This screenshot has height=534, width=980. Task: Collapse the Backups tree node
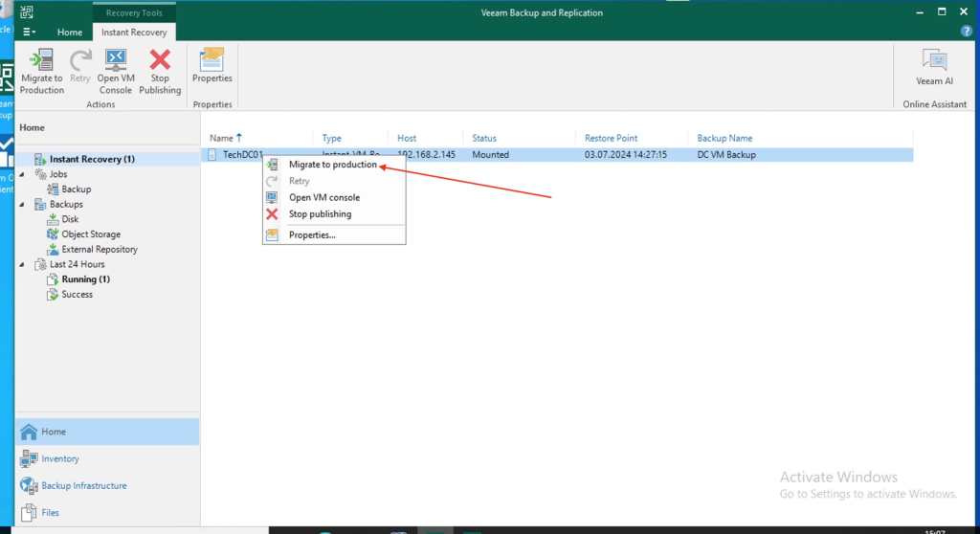click(x=22, y=205)
